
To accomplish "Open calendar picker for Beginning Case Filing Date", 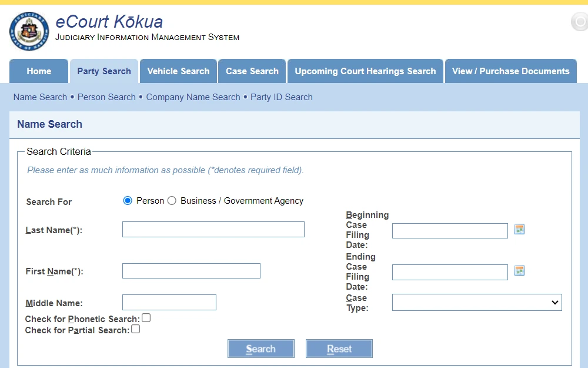I will click(519, 230).
